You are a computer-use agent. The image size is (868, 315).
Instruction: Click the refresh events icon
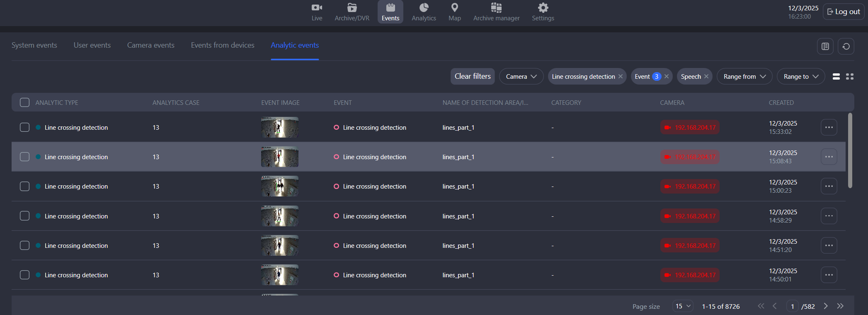(846, 46)
